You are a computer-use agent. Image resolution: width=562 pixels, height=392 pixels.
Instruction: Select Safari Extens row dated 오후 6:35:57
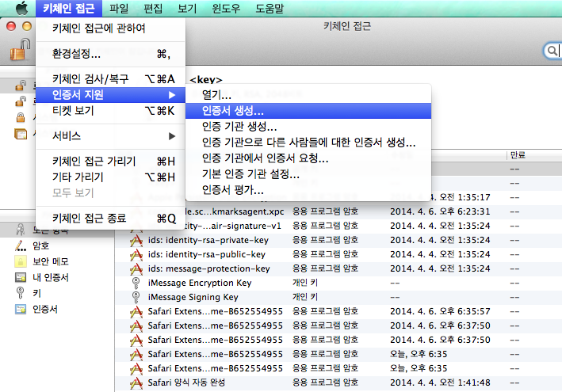[x=338, y=311]
